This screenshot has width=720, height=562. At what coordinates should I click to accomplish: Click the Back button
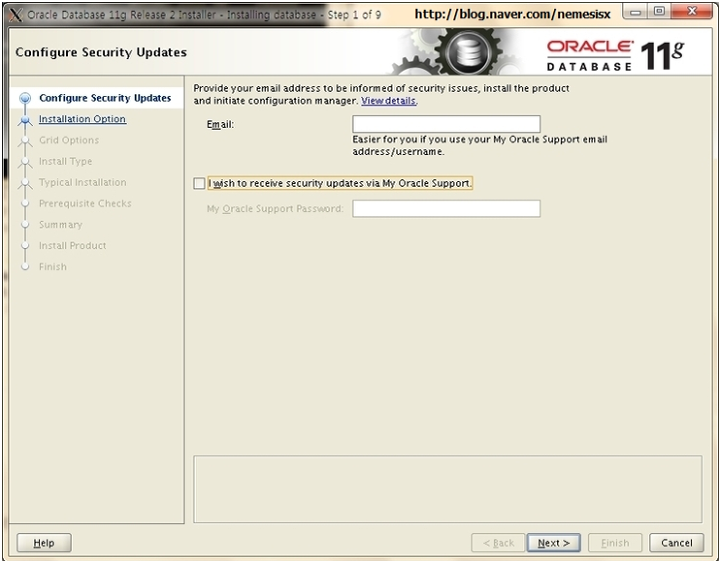[498, 543]
